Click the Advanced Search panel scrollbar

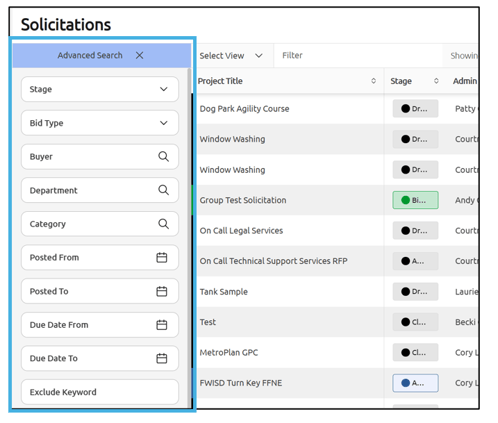tap(189, 237)
